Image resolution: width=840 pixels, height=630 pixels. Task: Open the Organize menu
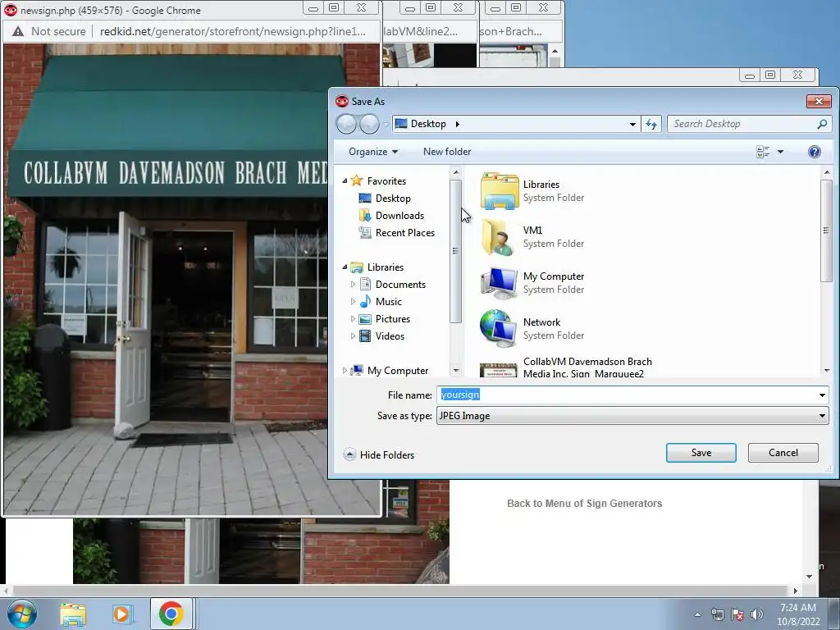tap(373, 152)
